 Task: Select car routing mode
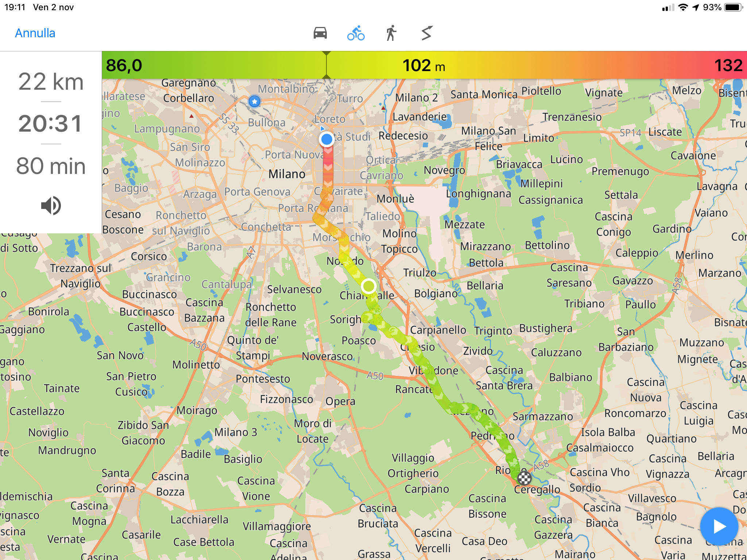[320, 33]
